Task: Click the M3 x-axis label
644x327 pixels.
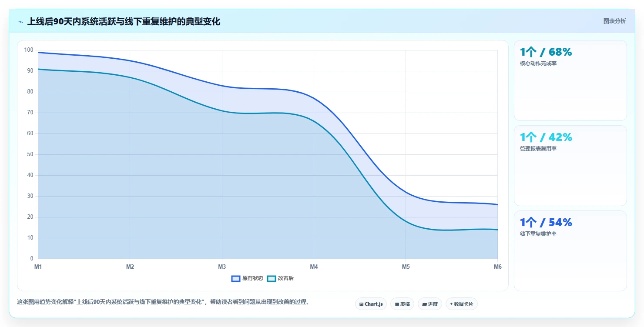Action: 222,267
